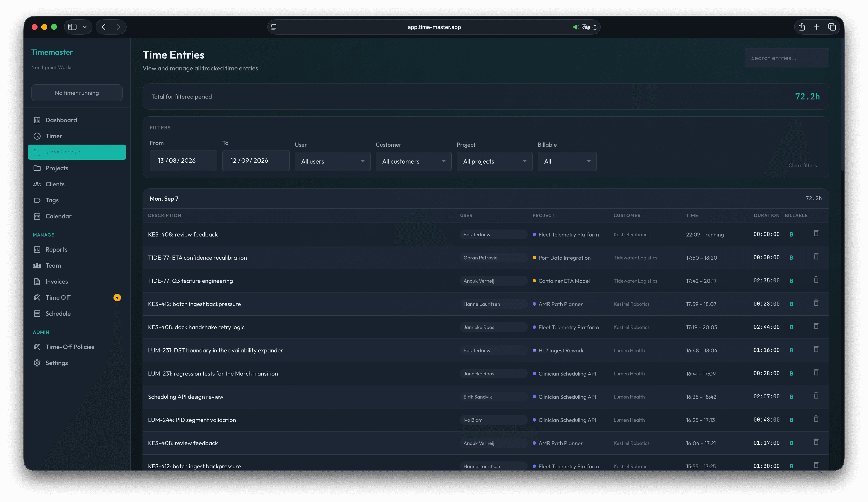Edit the To date 12/09/2026

256,160
